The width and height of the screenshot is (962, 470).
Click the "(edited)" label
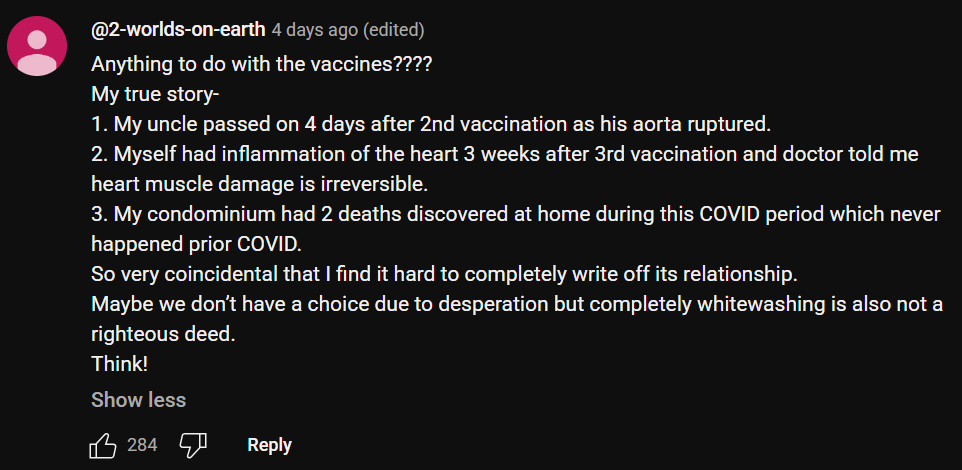click(x=394, y=30)
